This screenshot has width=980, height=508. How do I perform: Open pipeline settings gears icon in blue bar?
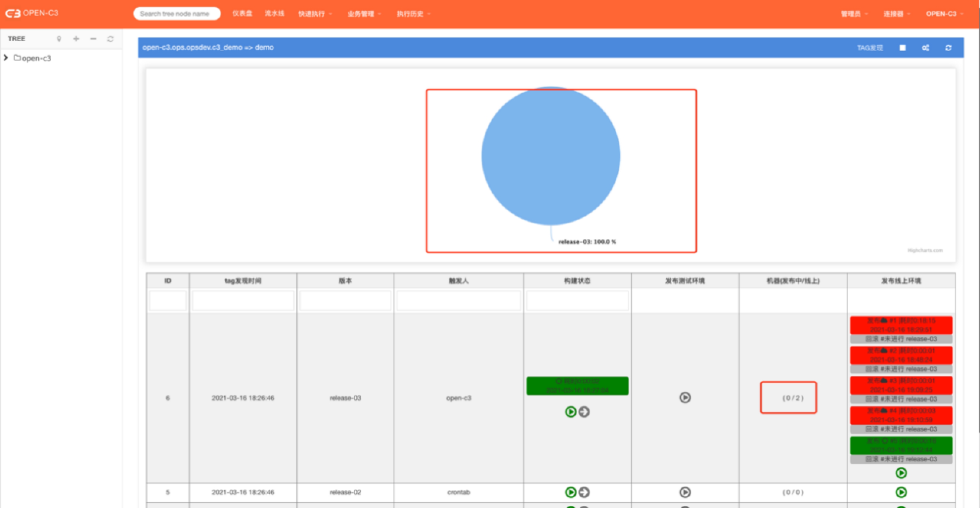tap(925, 48)
